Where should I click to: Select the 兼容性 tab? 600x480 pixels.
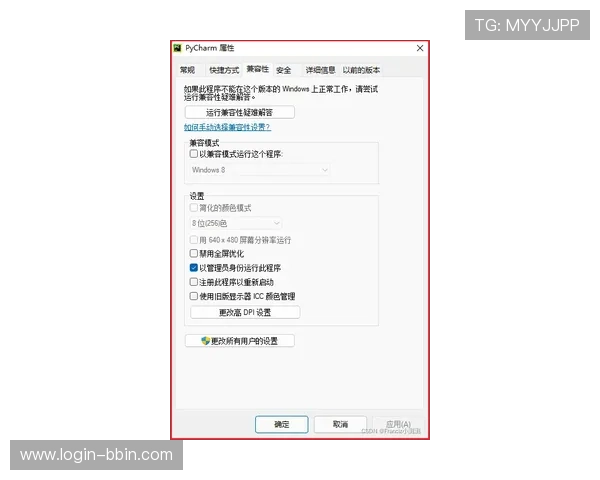(258, 69)
